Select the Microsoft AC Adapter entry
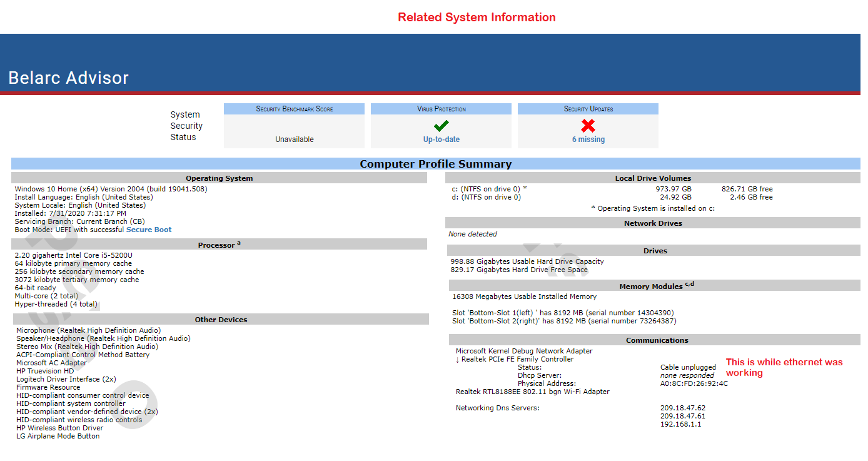Viewport: 868px width, 461px height. [x=51, y=363]
